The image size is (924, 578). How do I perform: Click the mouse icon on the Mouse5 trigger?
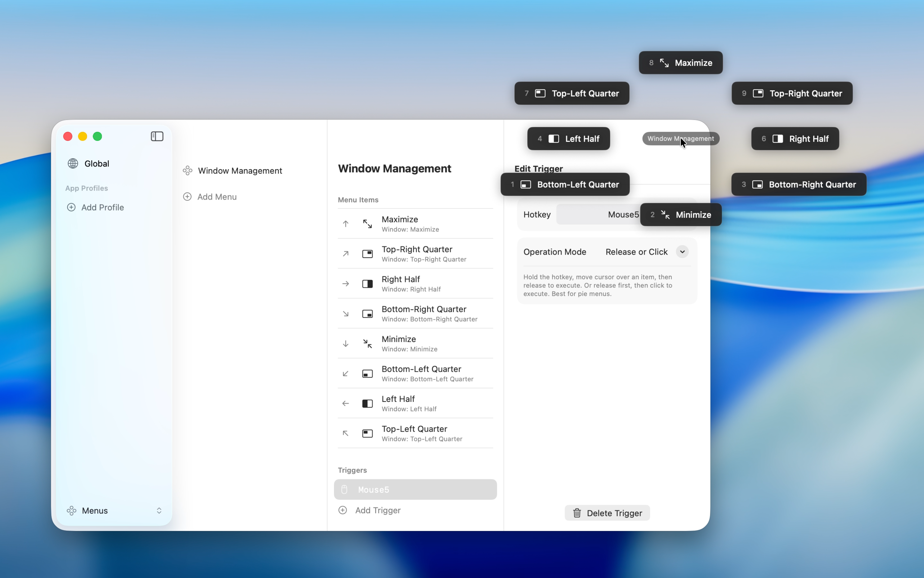[x=345, y=489]
